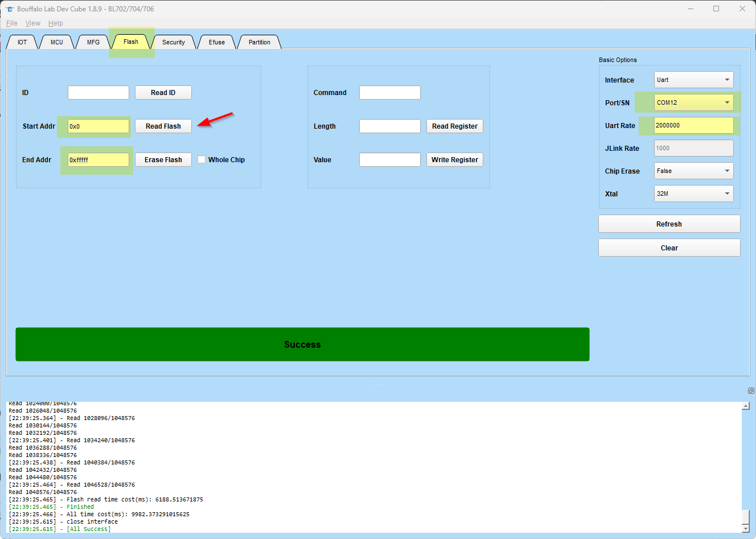Click the green Success progress bar
This screenshot has height=539, width=756.
[x=302, y=344]
